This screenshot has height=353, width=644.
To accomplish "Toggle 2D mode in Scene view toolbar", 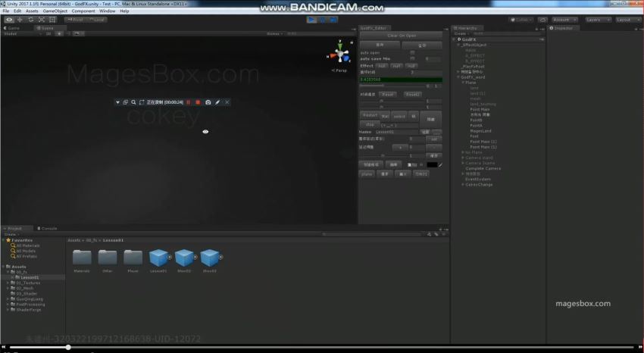I will 48,33.
